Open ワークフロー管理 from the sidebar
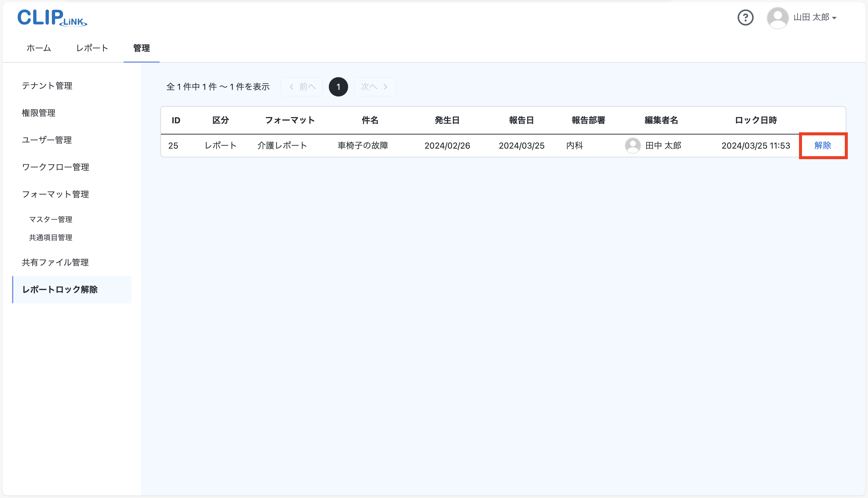Viewport: 868px width, 498px height. coord(55,167)
